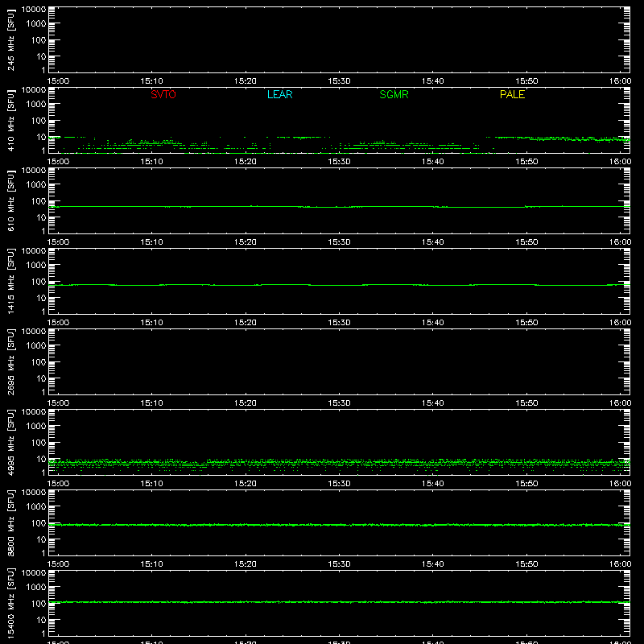Click the 15:00 label under 610 MHz panel
644x644 pixels.
click(x=58, y=242)
